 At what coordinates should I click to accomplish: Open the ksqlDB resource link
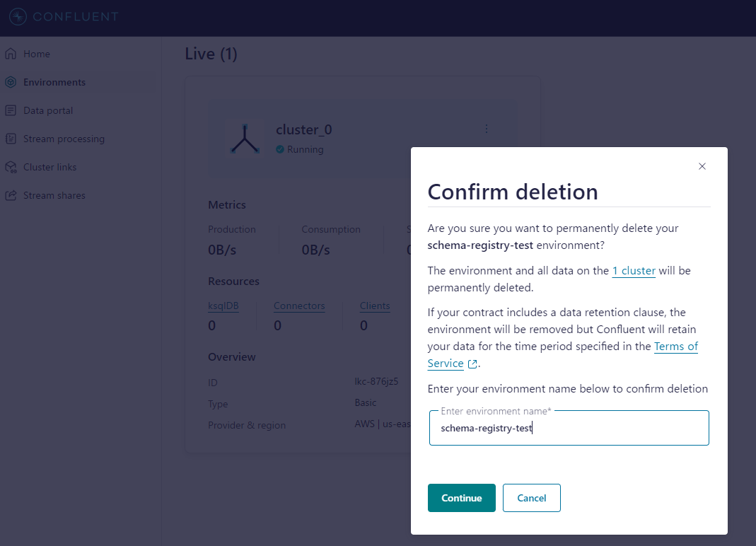[223, 306]
